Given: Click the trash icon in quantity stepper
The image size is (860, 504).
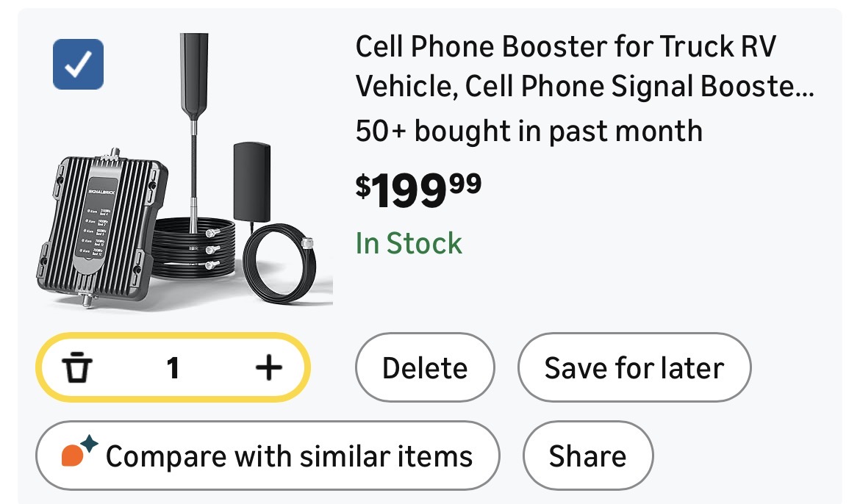Looking at the screenshot, I should pyautogui.click(x=76, y=367).
